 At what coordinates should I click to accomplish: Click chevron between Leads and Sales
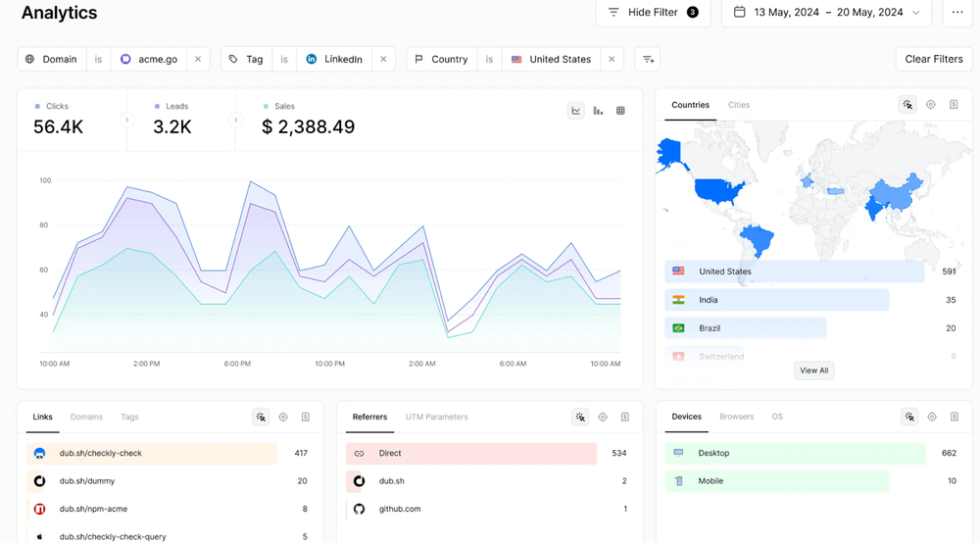235,121
